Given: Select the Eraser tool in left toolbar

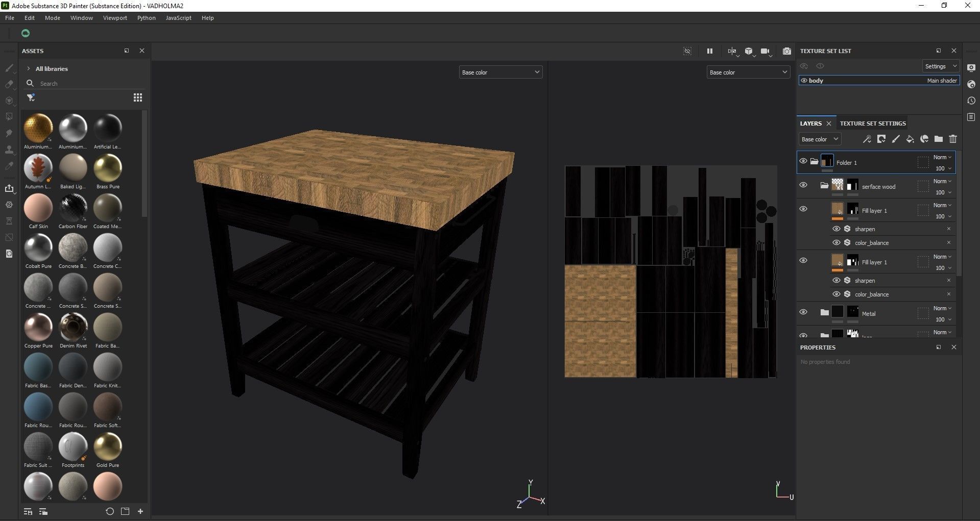Looking at the screenshot, I should coord(9,84).
